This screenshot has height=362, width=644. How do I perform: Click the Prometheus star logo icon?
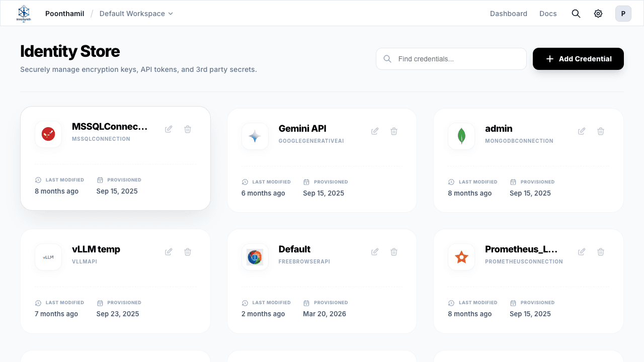click(x=461, y=257)
